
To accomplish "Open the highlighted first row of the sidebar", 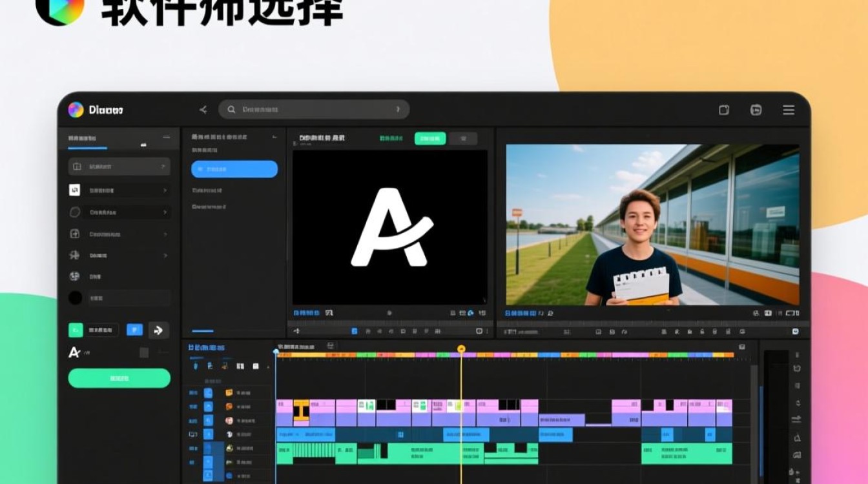I will (119, 166).
